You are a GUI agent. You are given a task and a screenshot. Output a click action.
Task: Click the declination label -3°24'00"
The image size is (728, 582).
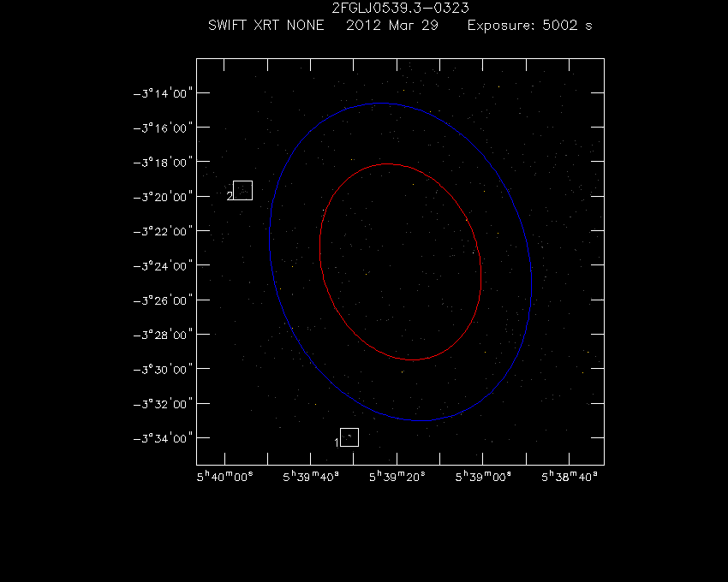click(x=163, y=265)
